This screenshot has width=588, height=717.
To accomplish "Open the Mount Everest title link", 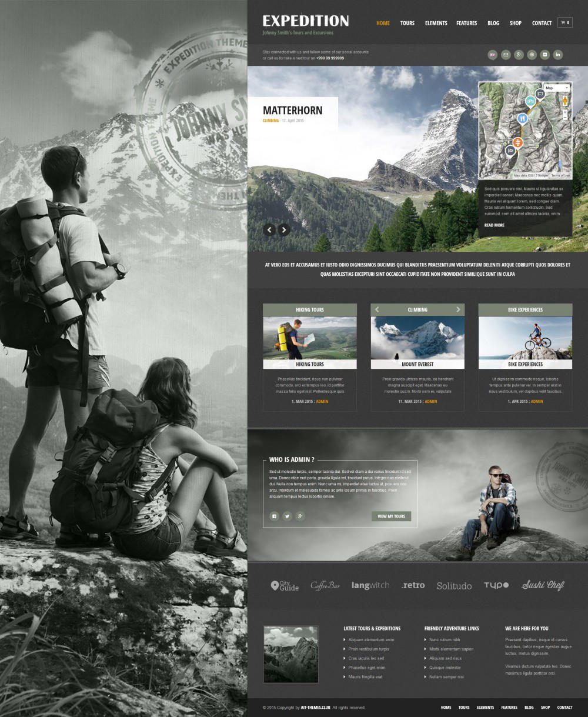I will [417, 364].
